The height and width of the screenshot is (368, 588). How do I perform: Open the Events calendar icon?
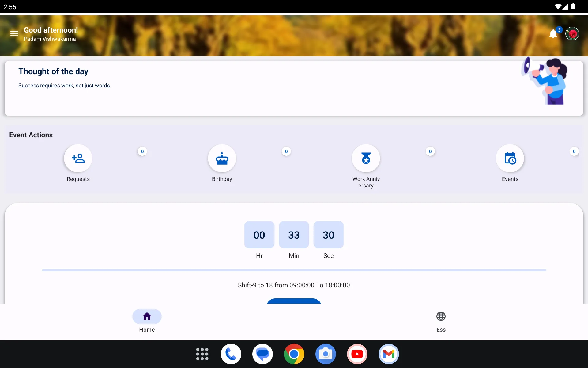point(510,158)
